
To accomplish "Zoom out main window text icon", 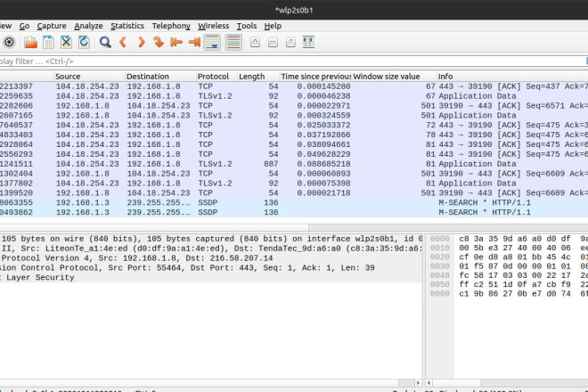I will [273, 42].
